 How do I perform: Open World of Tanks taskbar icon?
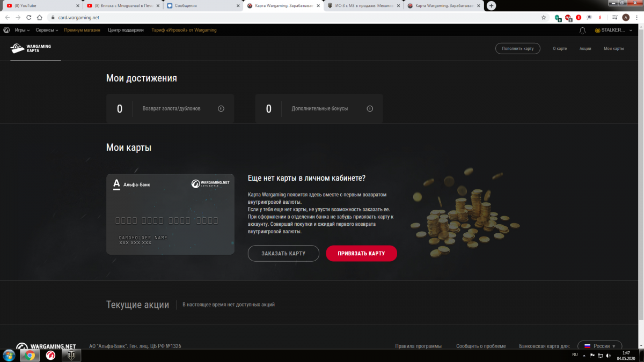[x=70, y=355]
